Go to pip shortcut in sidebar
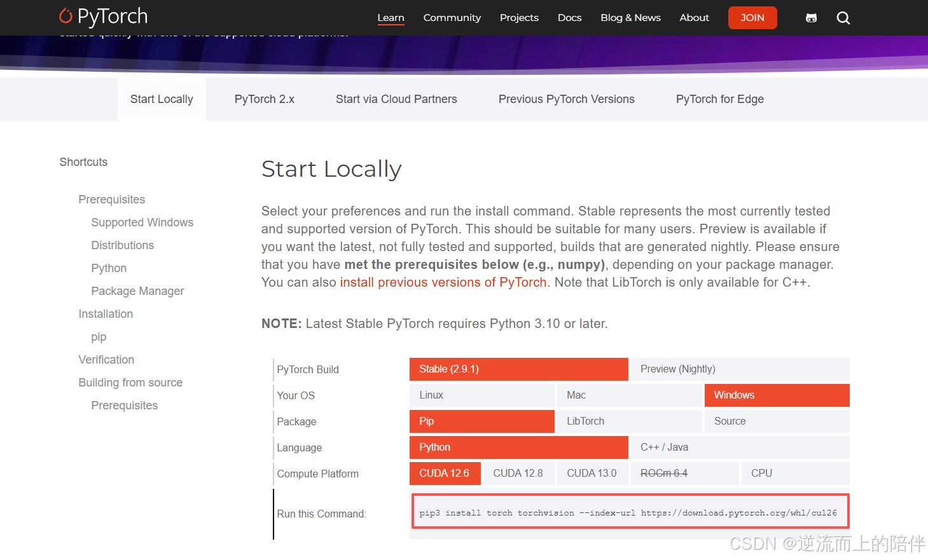This screenshot has height=560, width=928. [99, 337]
